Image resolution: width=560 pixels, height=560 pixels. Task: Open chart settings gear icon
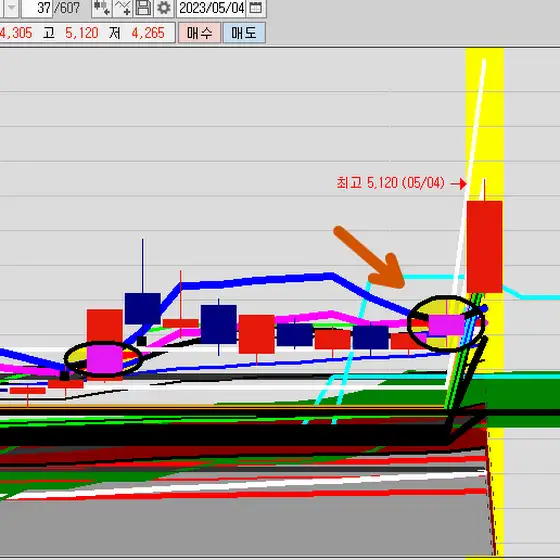[x=164, y=8]
